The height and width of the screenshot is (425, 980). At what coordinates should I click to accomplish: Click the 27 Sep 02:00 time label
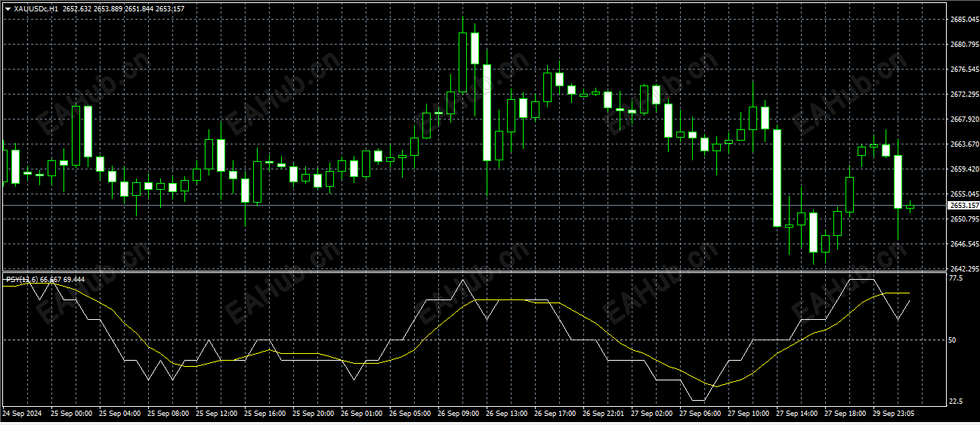pyautogui.click(x=651, y=414)
